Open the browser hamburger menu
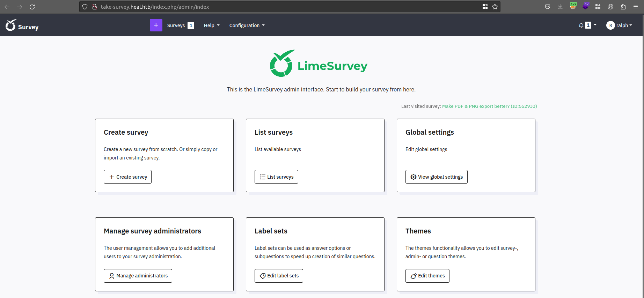Image resolution: width=644 pixels, height=298 pixels. [x=636, y=7]
